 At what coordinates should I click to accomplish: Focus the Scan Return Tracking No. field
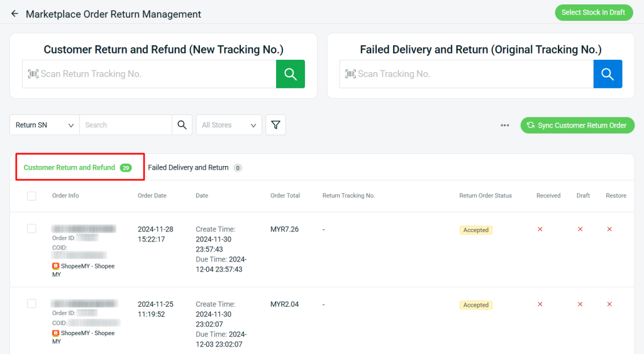[x=151, y=74]
